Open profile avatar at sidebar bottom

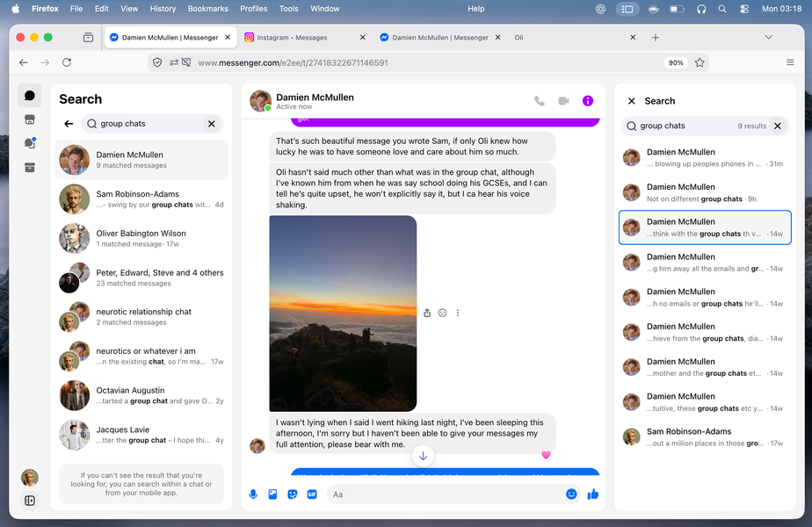(30, 477)
